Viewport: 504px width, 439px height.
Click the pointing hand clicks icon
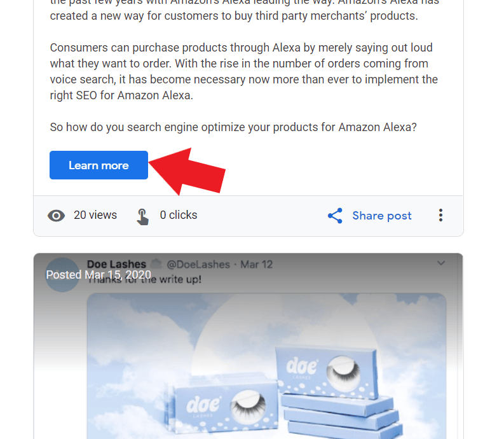142,216
